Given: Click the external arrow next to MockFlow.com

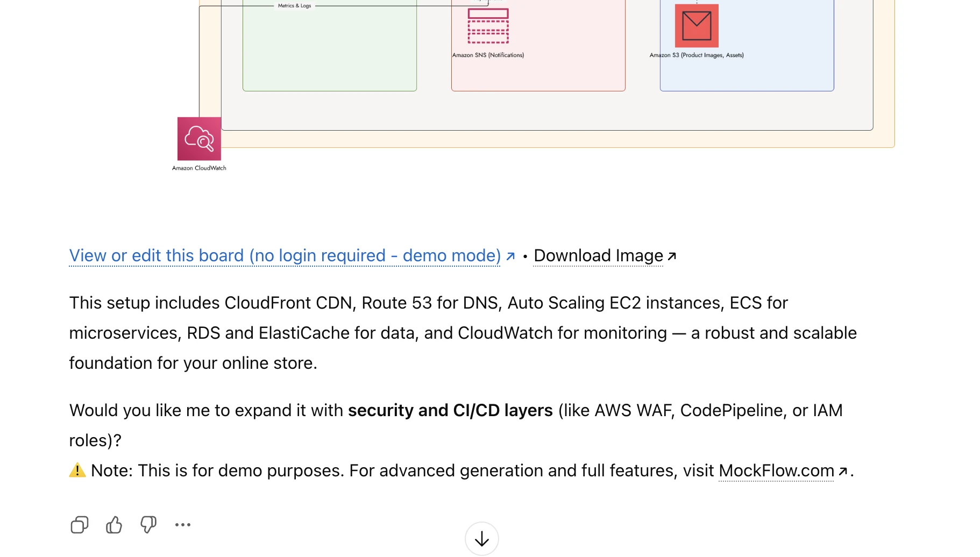Looking at the screenshot, I should tap(843, 472).
